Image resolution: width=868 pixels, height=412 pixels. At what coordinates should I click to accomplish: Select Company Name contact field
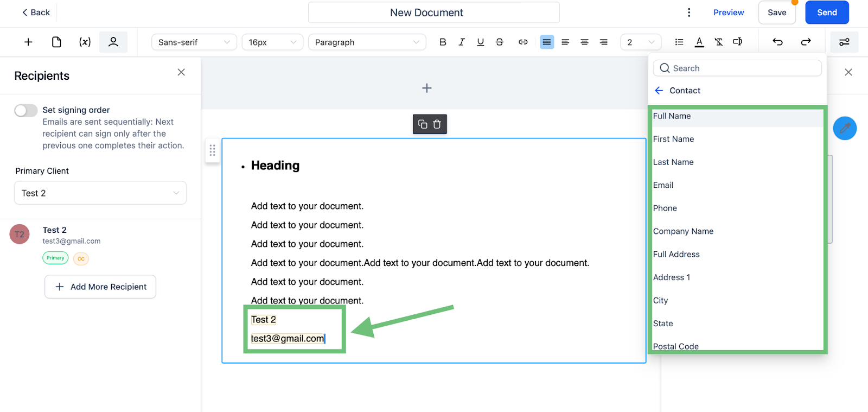click(x=738, y=231)
